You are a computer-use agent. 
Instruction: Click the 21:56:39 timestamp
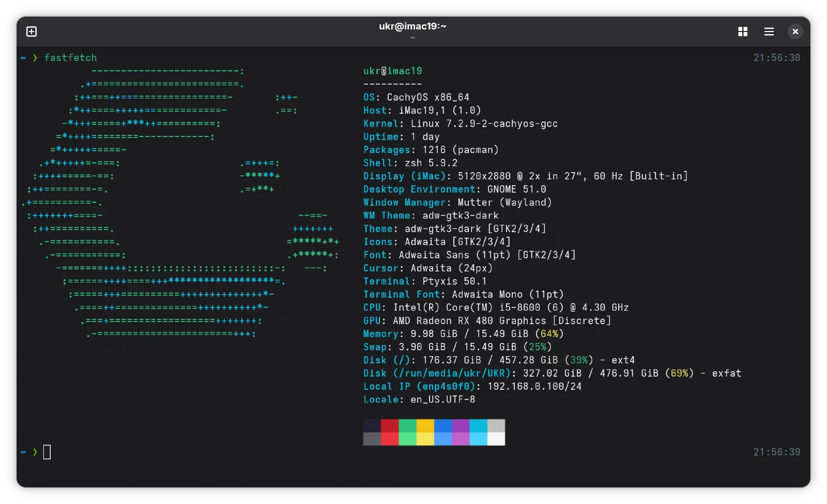pyautogui.click(x=777, y=452)
